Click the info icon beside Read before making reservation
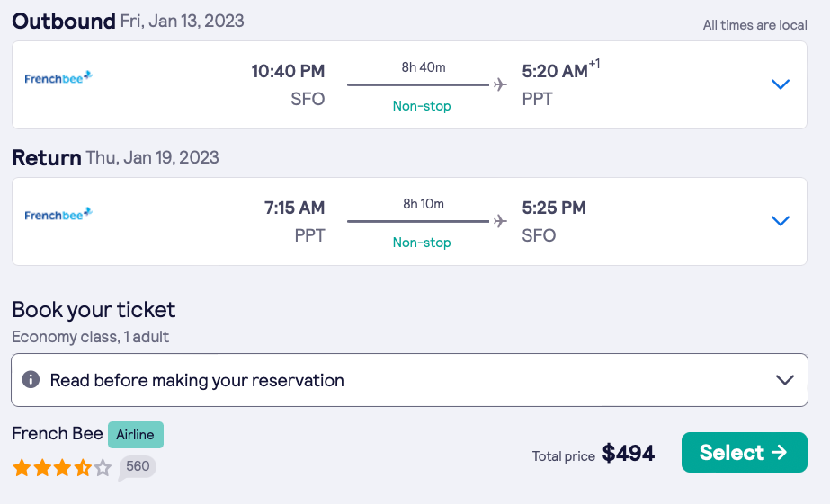Screen dimensions: 830x504 tap(31, 380)
